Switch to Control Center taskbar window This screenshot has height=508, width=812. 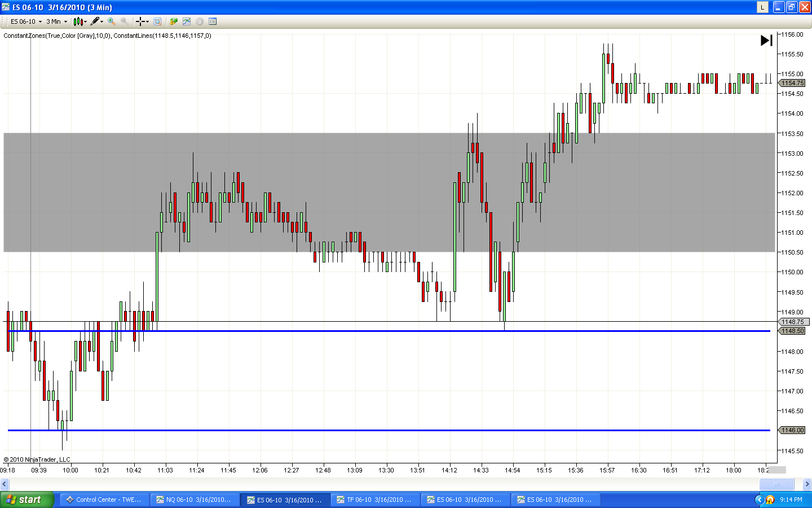[x=105, y=500]
